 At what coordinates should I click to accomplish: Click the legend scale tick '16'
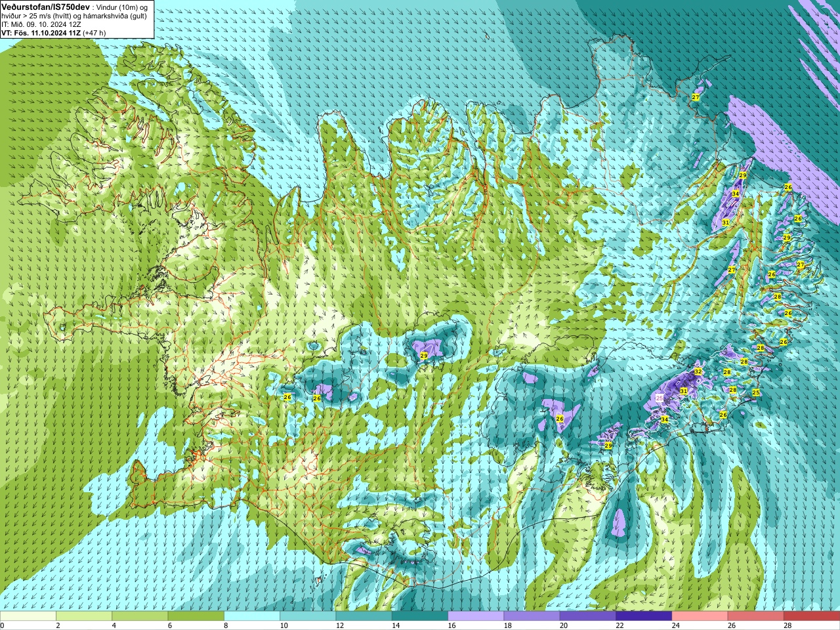coord(451,625)
